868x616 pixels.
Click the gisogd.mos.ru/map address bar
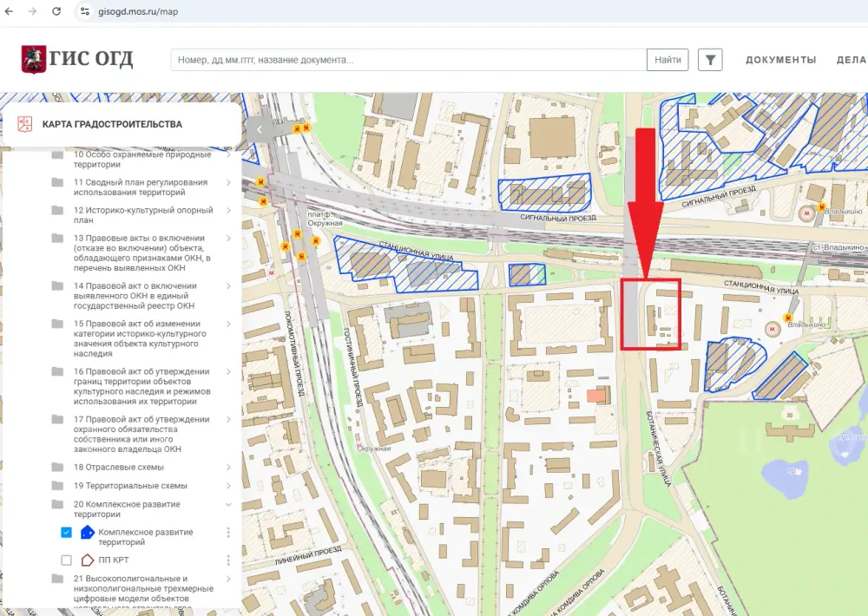coord(138,11)
